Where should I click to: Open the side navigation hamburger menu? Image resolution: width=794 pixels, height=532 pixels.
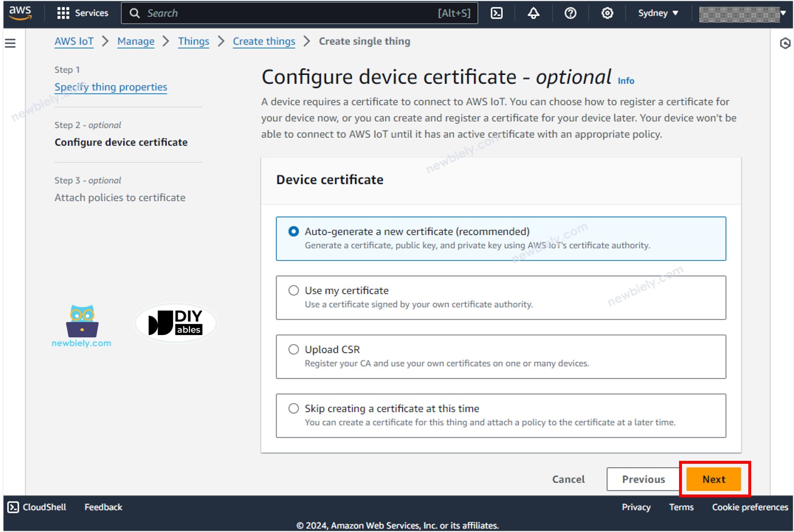pyautogui.click(x=10, y=43)
